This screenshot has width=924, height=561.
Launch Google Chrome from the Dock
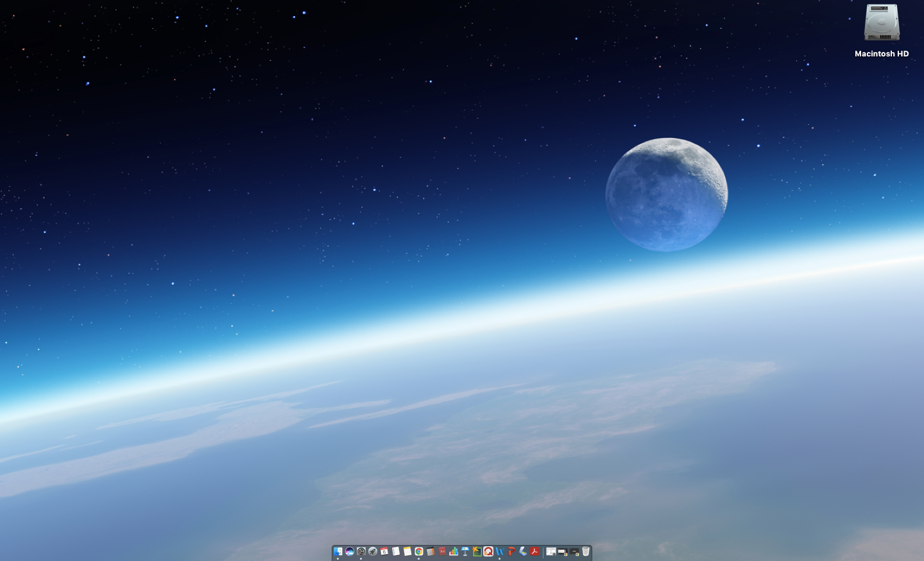(x=419, y=551)
